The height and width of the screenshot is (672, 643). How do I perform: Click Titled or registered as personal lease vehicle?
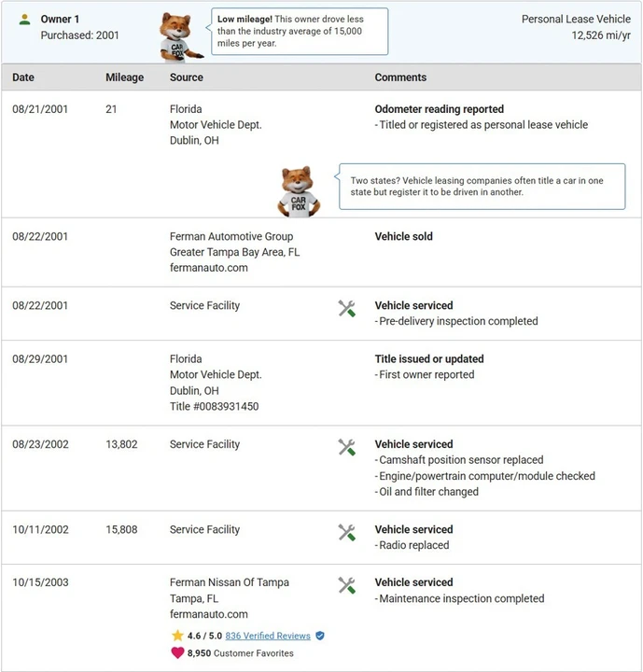coord(482,125)
